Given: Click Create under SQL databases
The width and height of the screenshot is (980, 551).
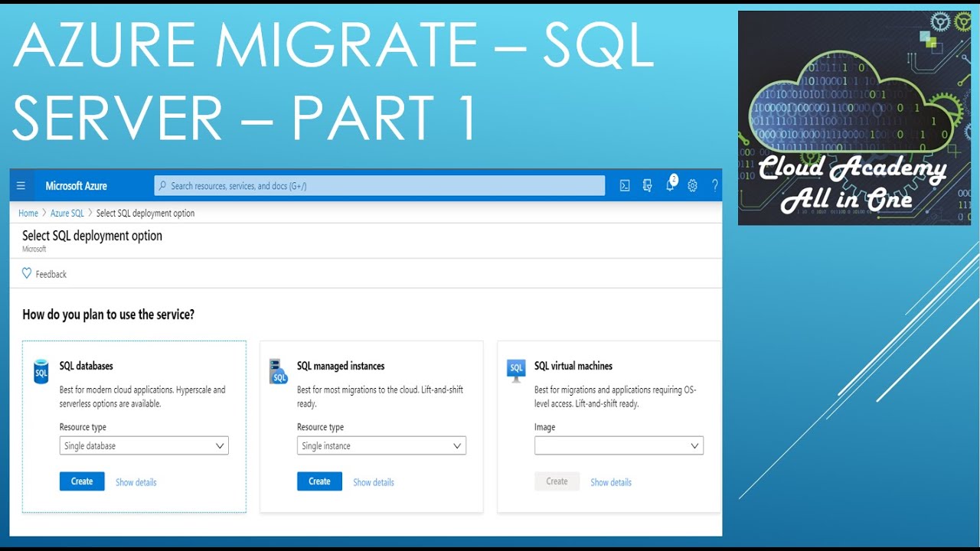Looking at the screenshot, I should (x=82, y=481).
